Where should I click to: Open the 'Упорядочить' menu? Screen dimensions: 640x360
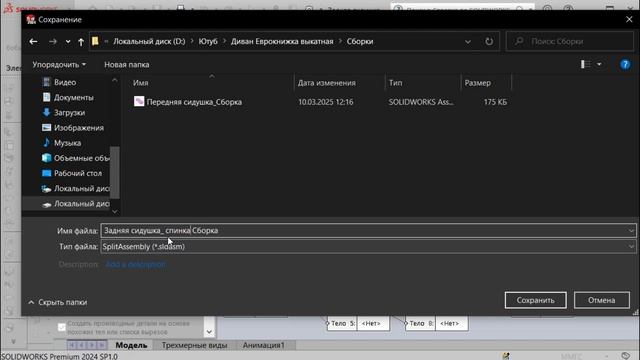[x=59, y=64]
